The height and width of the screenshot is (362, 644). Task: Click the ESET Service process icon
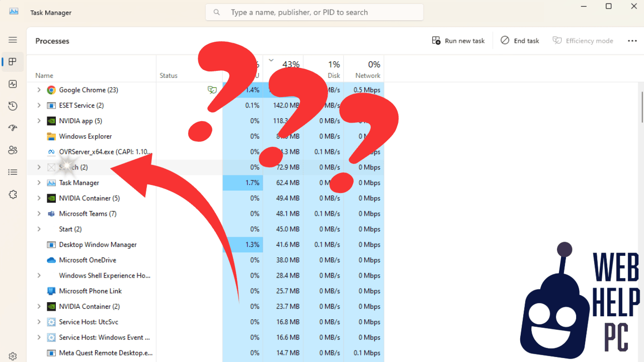pos(51,106)
